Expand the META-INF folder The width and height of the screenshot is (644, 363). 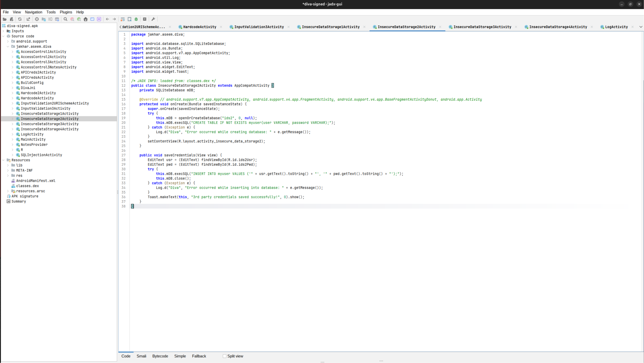[x=8, y=170]
